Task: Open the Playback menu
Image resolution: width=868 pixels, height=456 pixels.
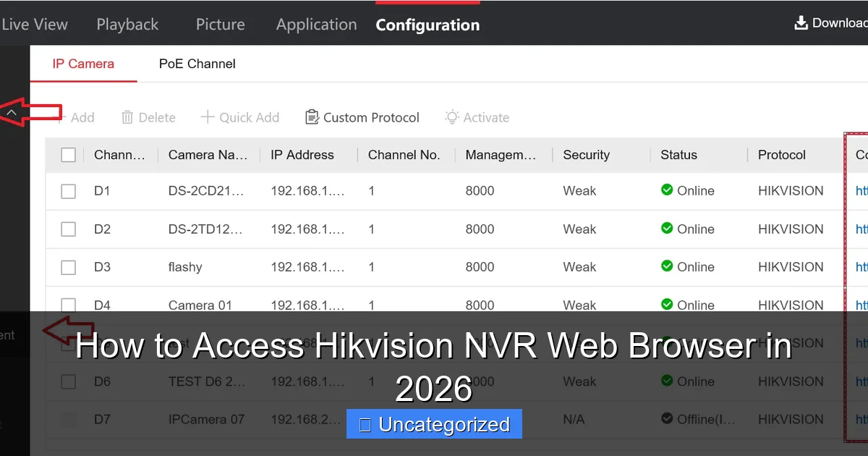Action: tap(127, 24)
